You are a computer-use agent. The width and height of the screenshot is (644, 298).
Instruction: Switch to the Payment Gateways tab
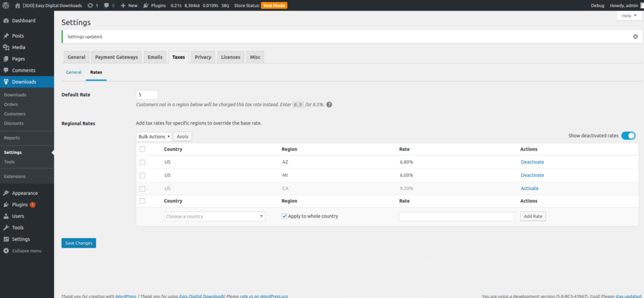[x=116, y=57]
